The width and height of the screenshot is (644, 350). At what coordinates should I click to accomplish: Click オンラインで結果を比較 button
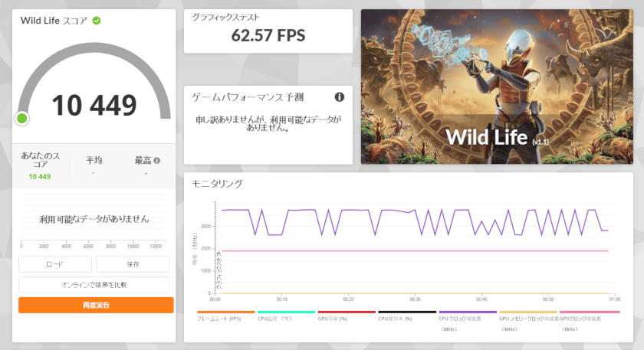tap(94, 284)
